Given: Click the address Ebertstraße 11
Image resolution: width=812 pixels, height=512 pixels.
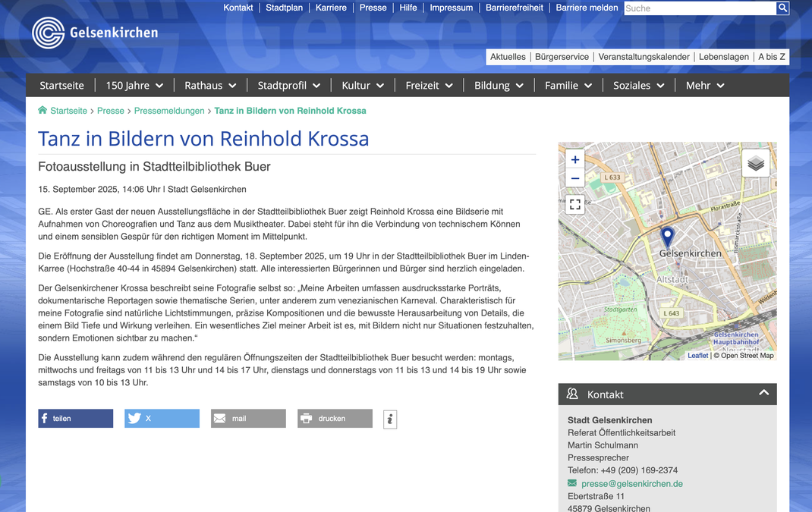Looking at the screenshot, I should coord(596,497).
